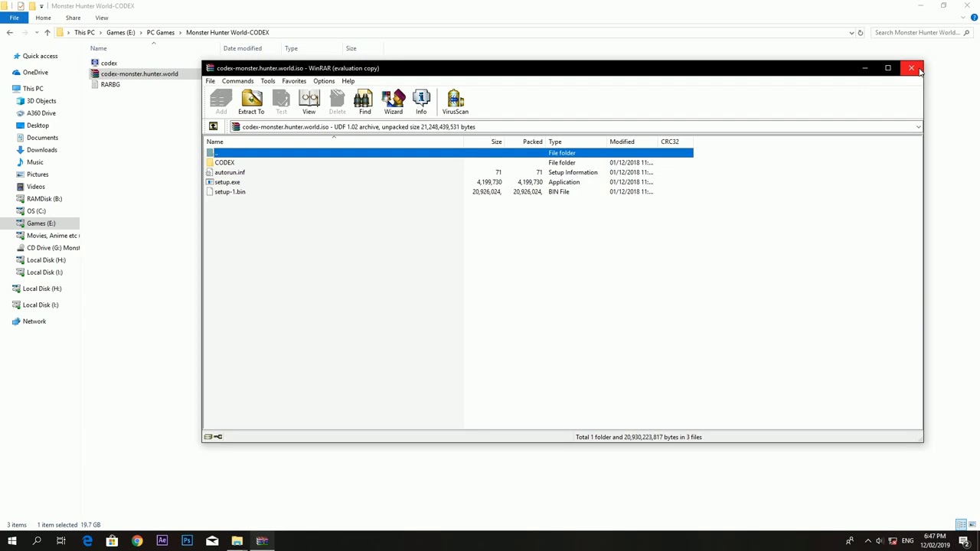Image resolution: width=980 pixels, height=551 pixels.
Task: Open Explorer quick access toolbar dropdown
Action: [41, 6]
